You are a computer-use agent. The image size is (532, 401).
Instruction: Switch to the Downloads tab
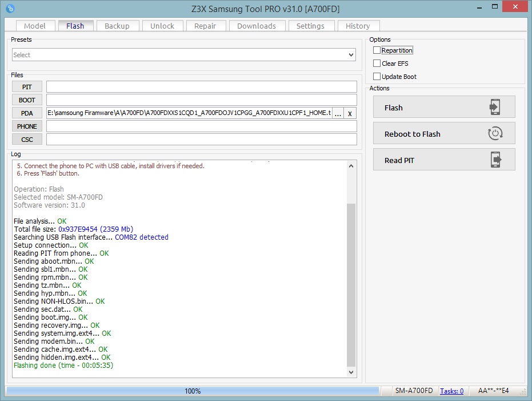[x=257, y=26]
